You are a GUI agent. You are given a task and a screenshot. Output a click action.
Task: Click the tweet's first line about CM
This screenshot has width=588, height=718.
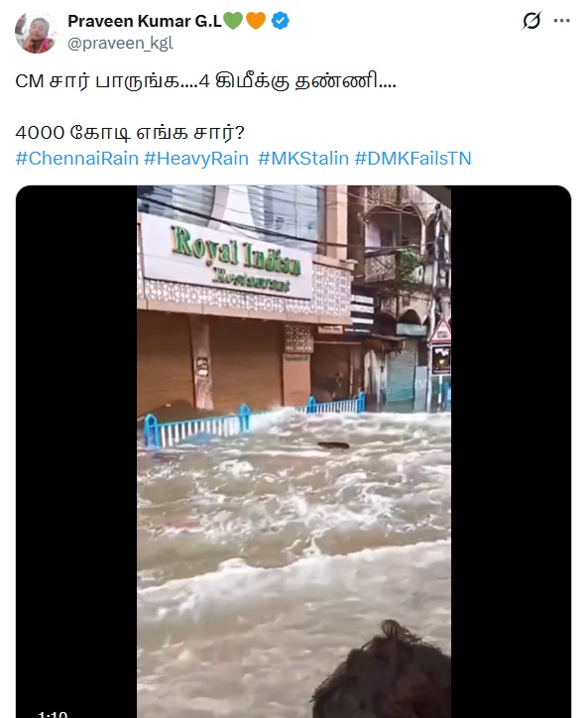click(x=205, y=81)
